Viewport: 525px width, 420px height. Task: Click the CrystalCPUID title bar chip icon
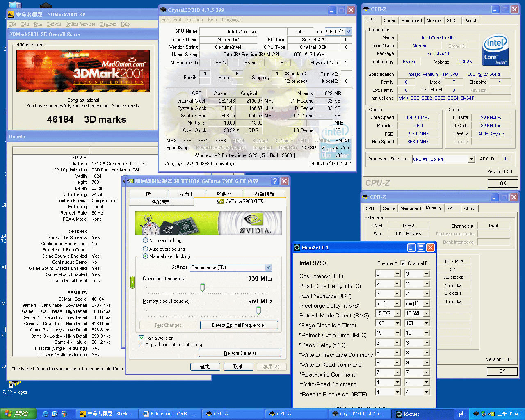click(163, 10)
